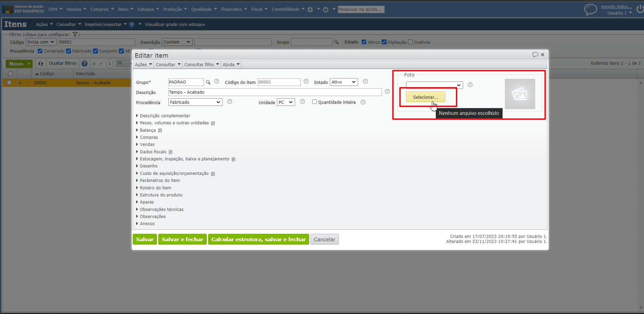The width and height of the screenshot is (644, 314).
Task: Click the help icon beside Código do item
Action: pyautogui.click(x=306, y=82)
